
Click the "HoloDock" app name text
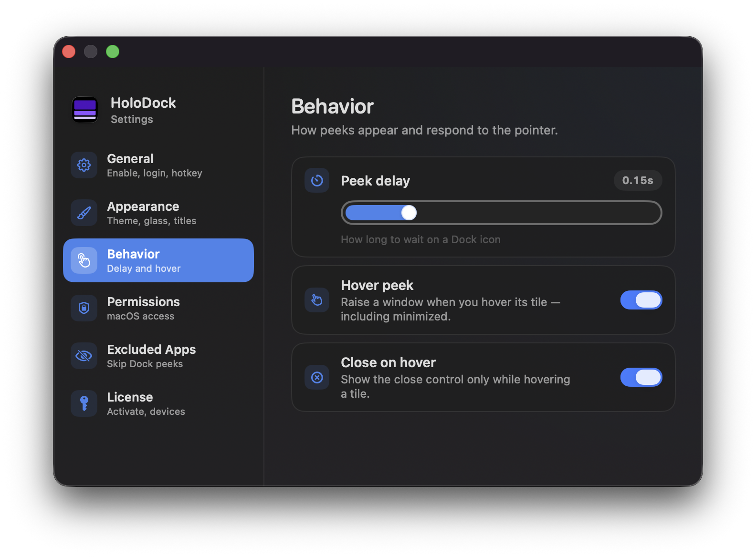(143, 103)
